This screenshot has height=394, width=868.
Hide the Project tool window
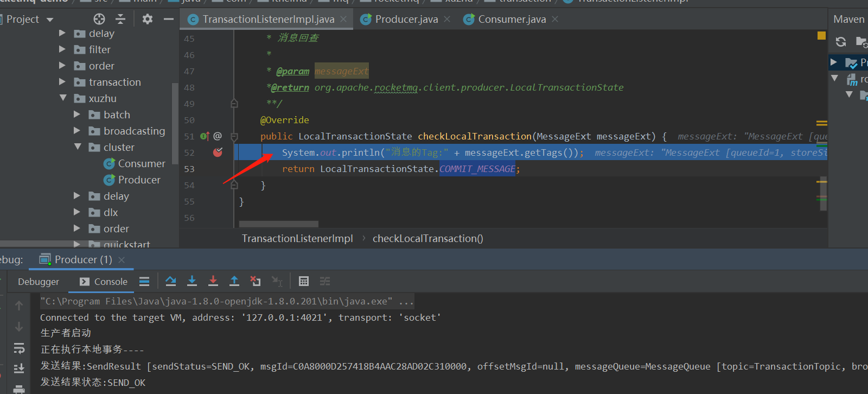click(169, 20)
